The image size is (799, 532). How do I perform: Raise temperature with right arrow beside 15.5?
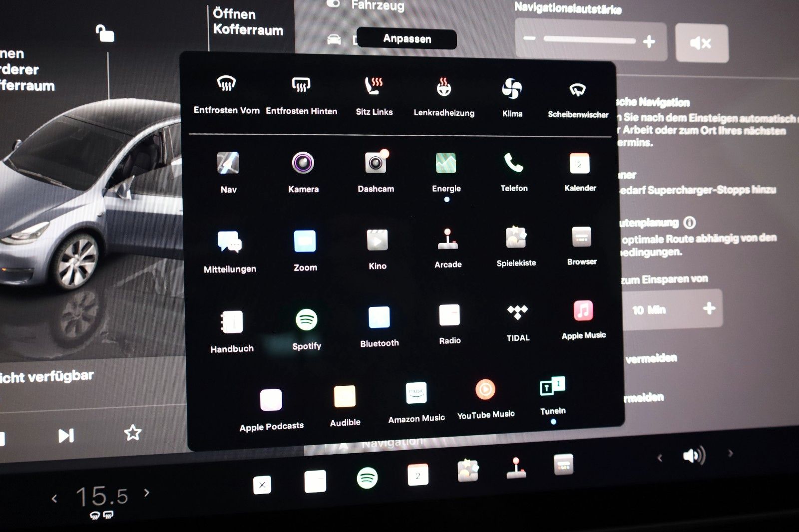tap(146, 493)
